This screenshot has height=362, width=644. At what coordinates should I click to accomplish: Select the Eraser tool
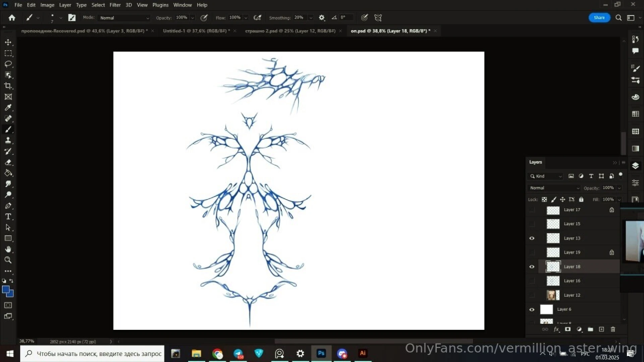click(8, 163)
